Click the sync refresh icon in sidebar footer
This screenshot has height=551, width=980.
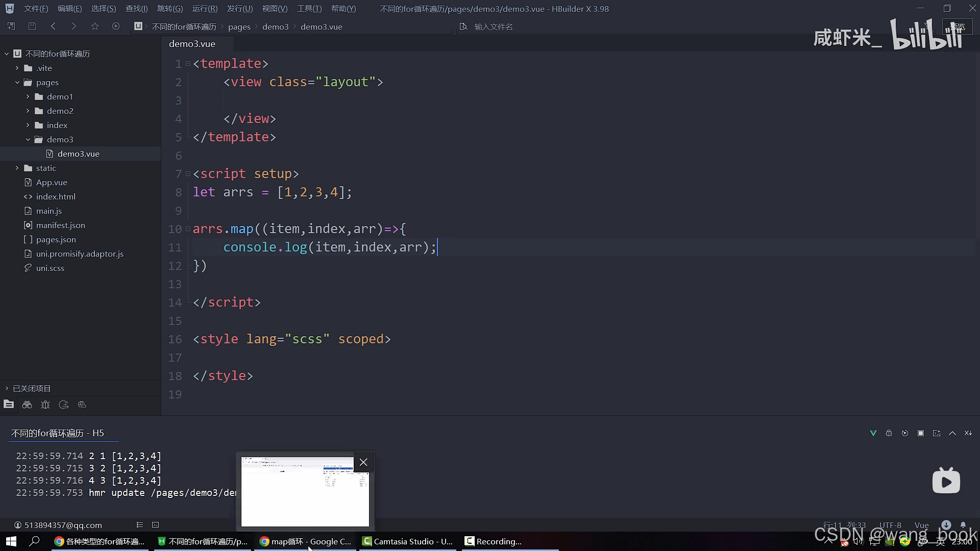coord(64,405)
